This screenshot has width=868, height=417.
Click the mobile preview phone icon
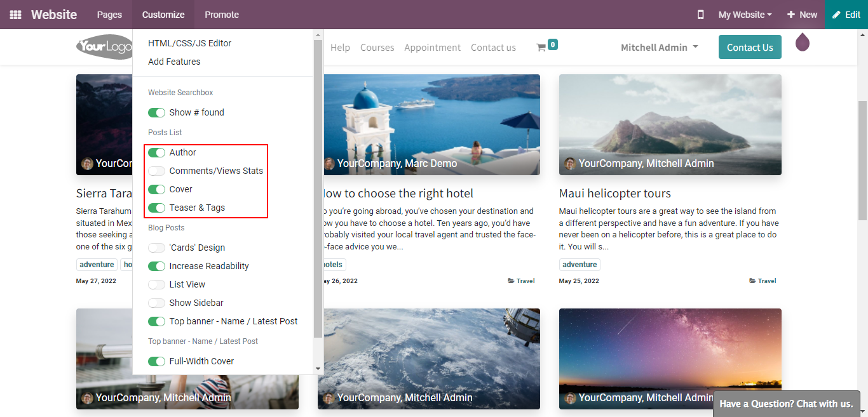[700, 15]
